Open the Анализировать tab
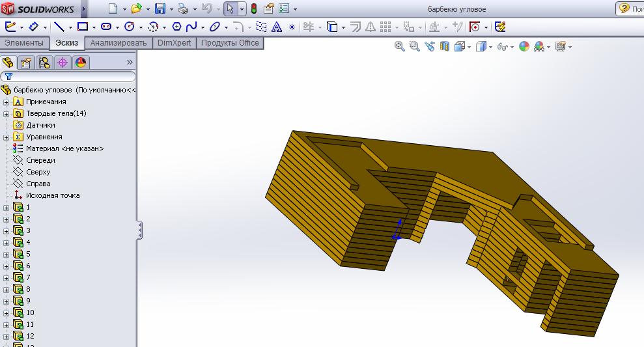 point(119,43)
